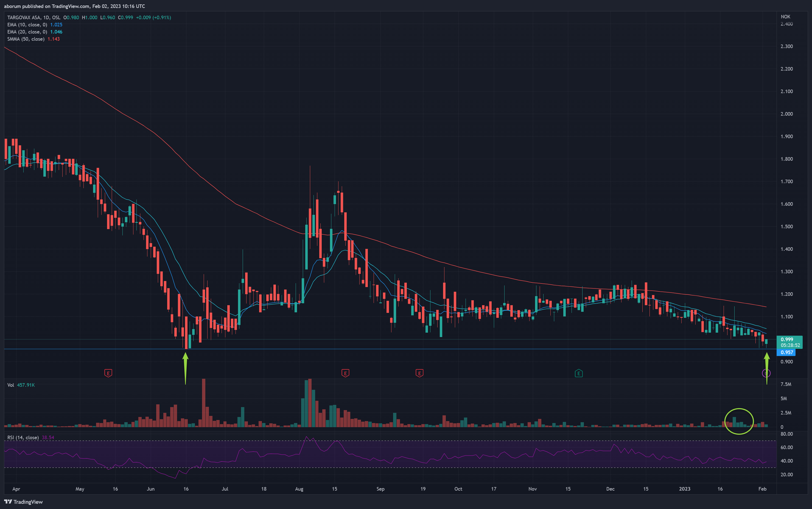The image size is (812, 509).
Task: Click the 2023 label on time axis
Action: (x=685, y=489)
